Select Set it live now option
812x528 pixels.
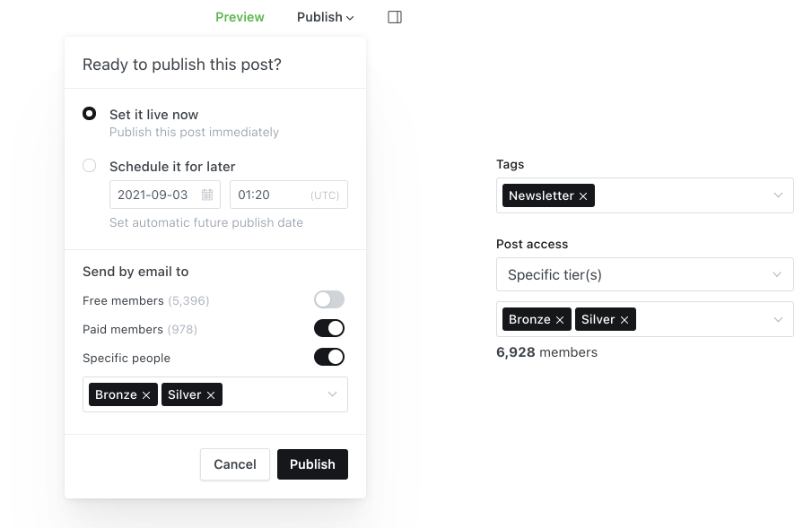click(x=89, y=114)
